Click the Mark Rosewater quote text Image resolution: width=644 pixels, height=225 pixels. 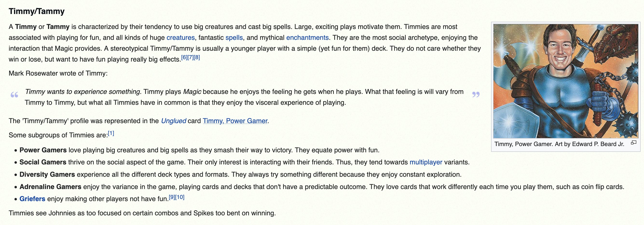pyautogui.click(x=244, y=97)
